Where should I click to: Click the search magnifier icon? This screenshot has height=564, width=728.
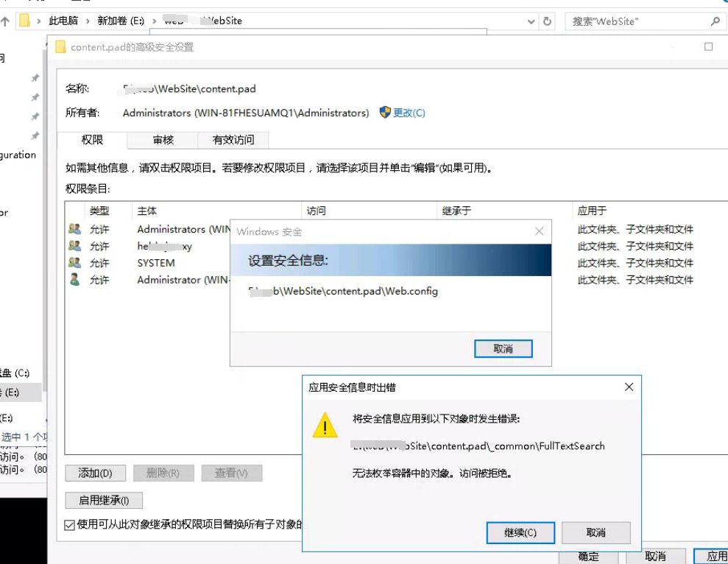tap(715, 21)
